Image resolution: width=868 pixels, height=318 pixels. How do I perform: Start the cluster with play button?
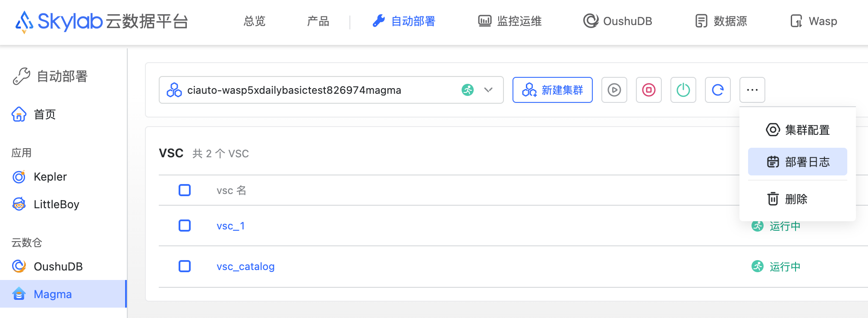click(x=614, y=90)
